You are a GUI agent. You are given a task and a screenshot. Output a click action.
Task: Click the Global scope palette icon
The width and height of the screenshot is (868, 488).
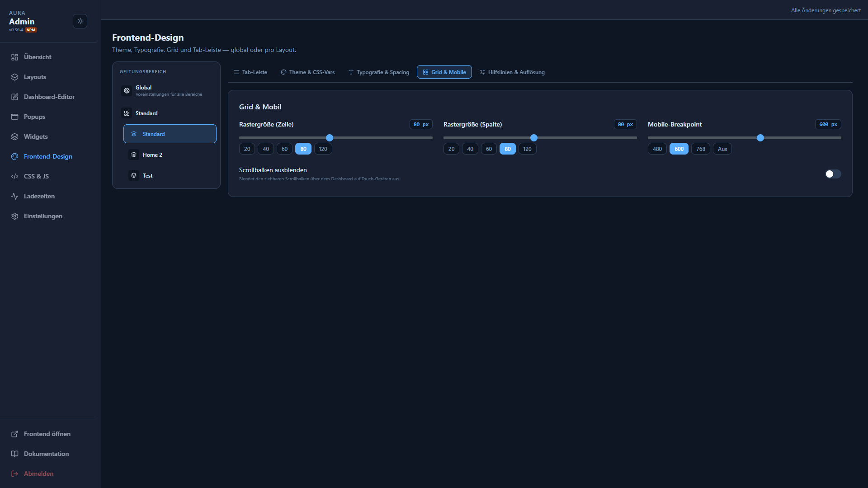click(x=127, y=90)
